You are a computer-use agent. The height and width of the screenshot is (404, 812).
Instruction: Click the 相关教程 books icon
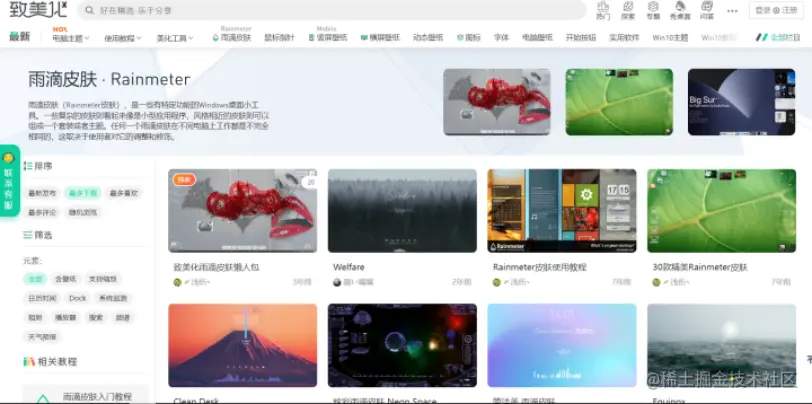29,362
